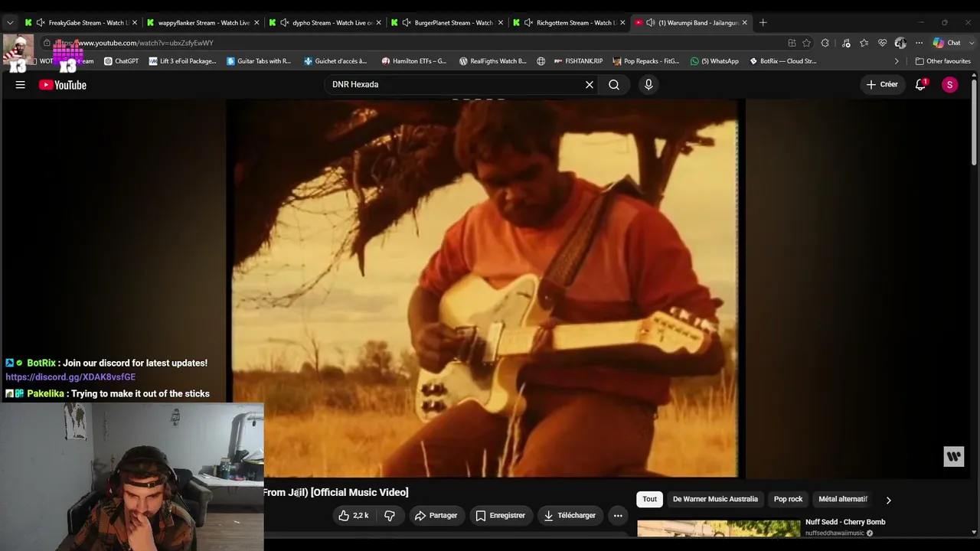This screenshot has width=980, height=551.
Task: Clear the search box with the X
Action: pyautogui.click(x=590, y=85)
